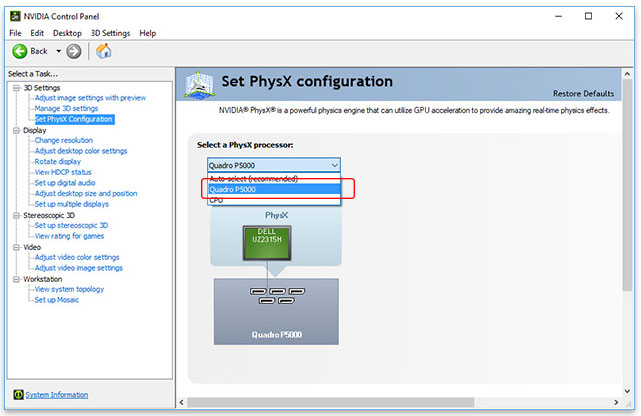Select the DELL UZ2315H monitor thumbnail
641x416 pixels.
pos(267,243)
